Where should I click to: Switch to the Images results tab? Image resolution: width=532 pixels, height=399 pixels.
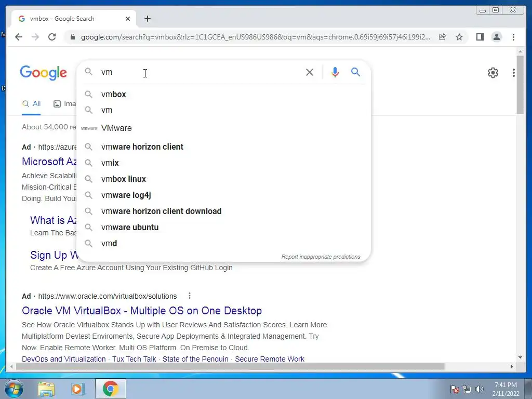64,104
